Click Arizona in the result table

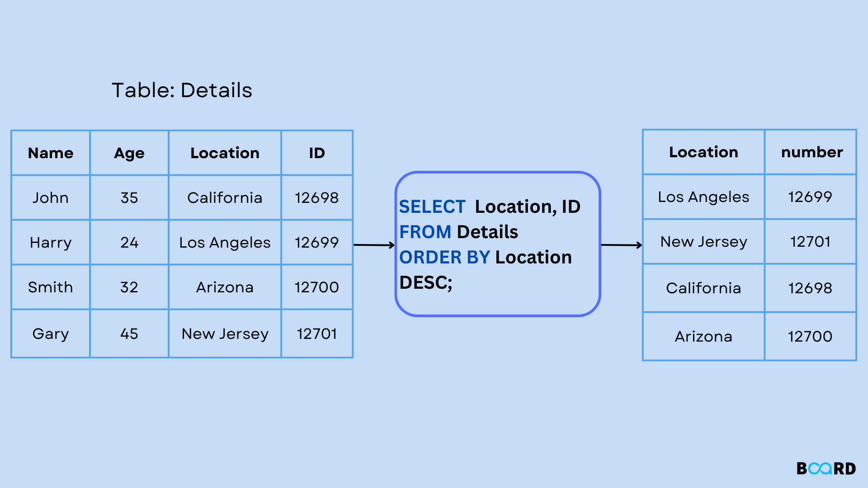click(703, 337)
